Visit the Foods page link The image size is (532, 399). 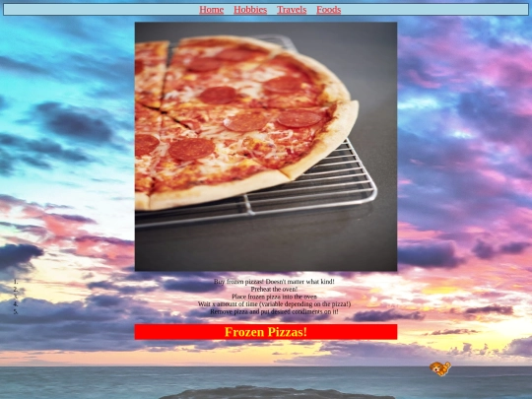pyautogui.click(x=329, y=10)
